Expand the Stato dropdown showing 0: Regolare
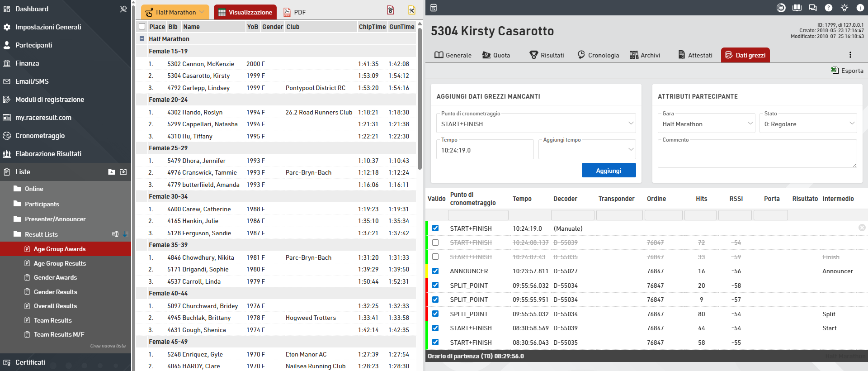The width and height of the screenshot is (868, 371). pos(807,124)
